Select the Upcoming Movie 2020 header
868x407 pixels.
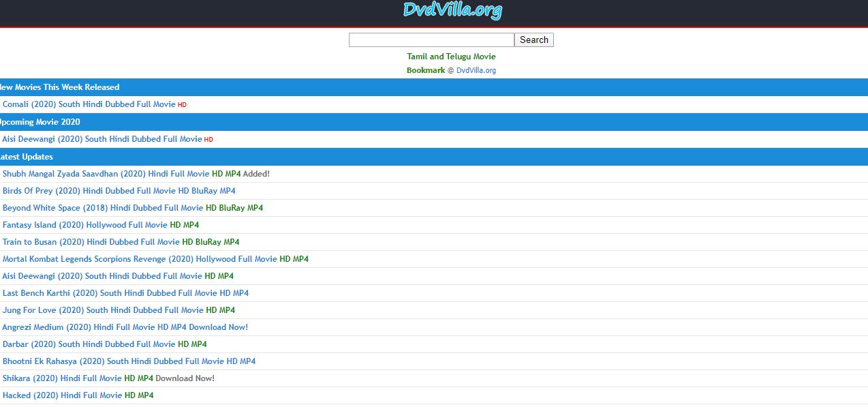tap(434, 122)
